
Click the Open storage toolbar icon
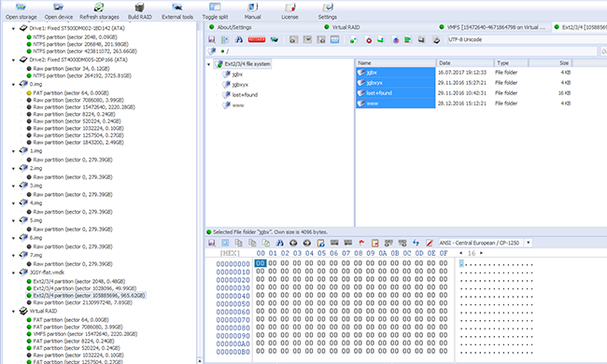click(21, 11)
